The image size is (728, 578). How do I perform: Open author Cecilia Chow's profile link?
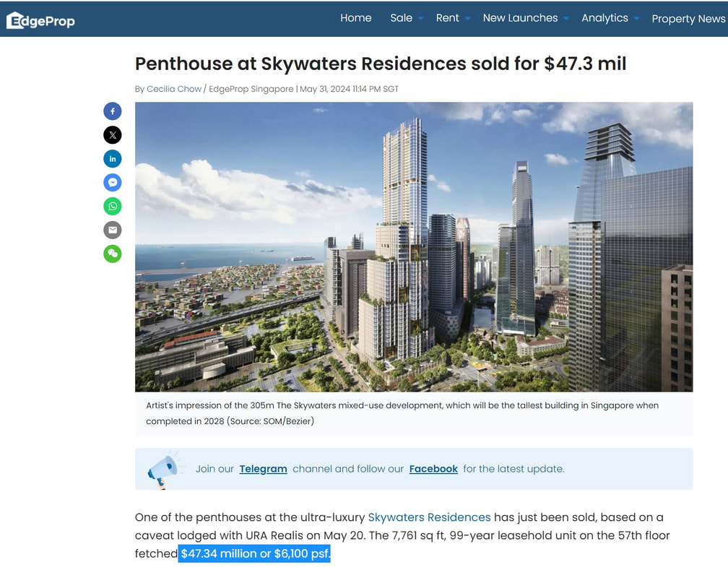174,89
